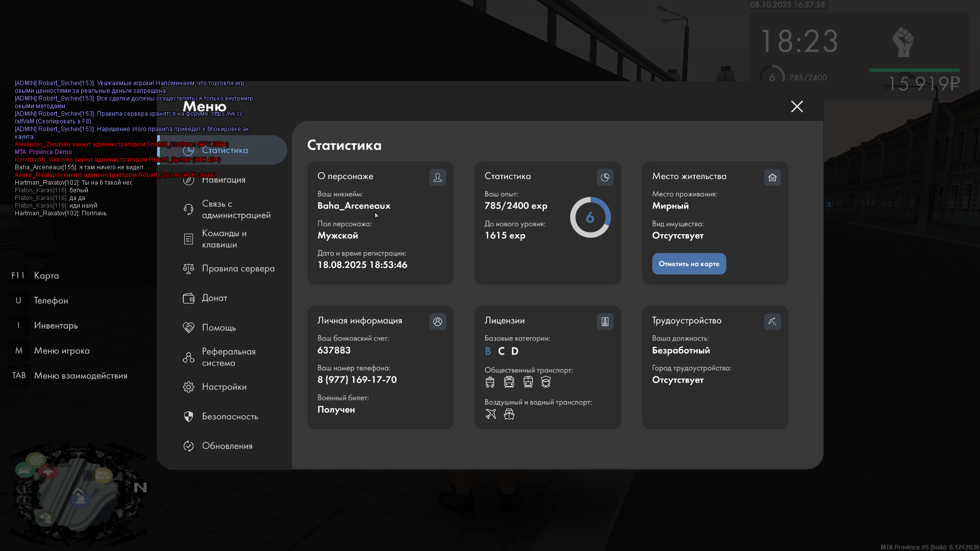Open the Навигация menu section
980x551 pixels.
[x=224, y=180]
